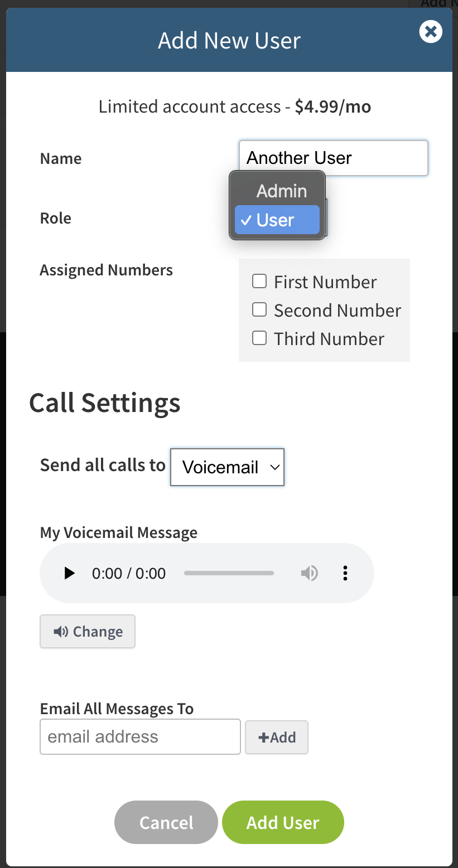This screenshot has height=868, width=458.
Task: Cancel adding the new user
Action: point(166,823)
